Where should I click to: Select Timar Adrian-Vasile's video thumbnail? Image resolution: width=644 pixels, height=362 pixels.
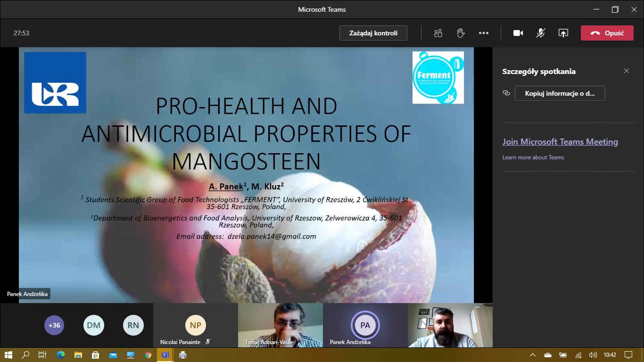pos(280,325)
